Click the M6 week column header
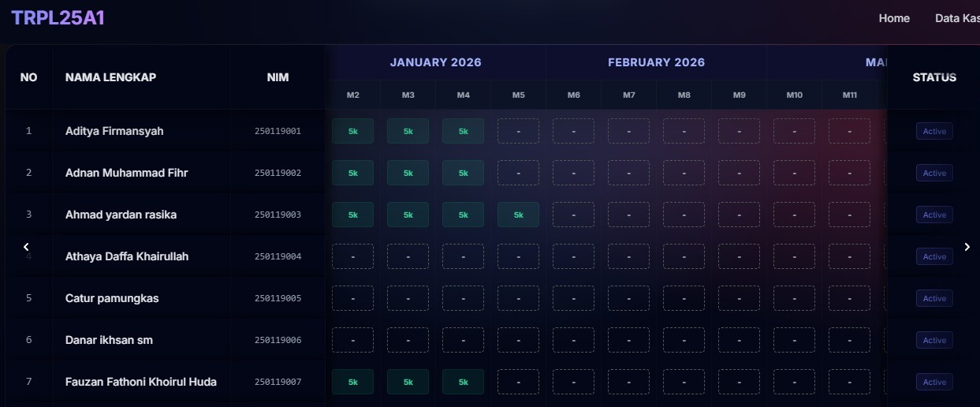Screen dimensions: 980x407 573,95
